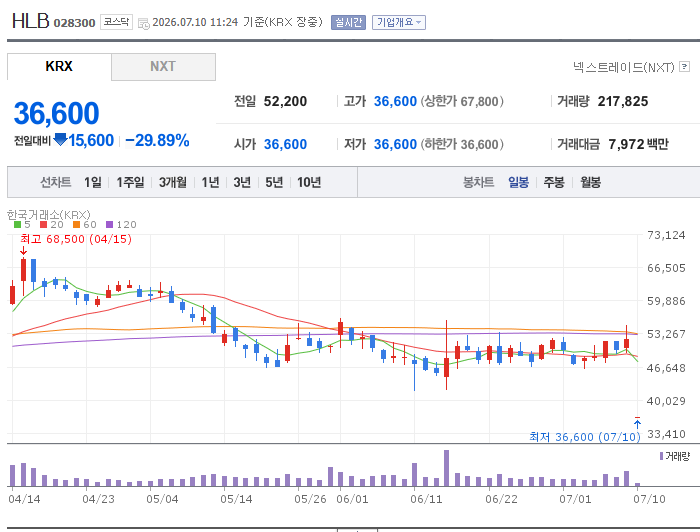
Task: Click the 최저 36,600 (07/10) marker
Action: tap(585, 436)
